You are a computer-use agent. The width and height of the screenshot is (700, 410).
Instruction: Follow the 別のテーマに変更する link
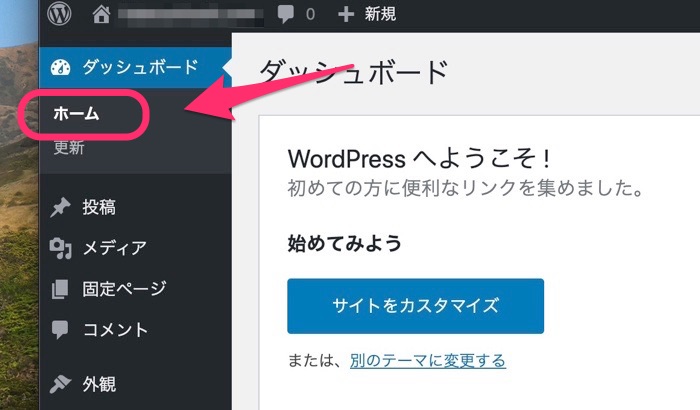tap(428, 360)
